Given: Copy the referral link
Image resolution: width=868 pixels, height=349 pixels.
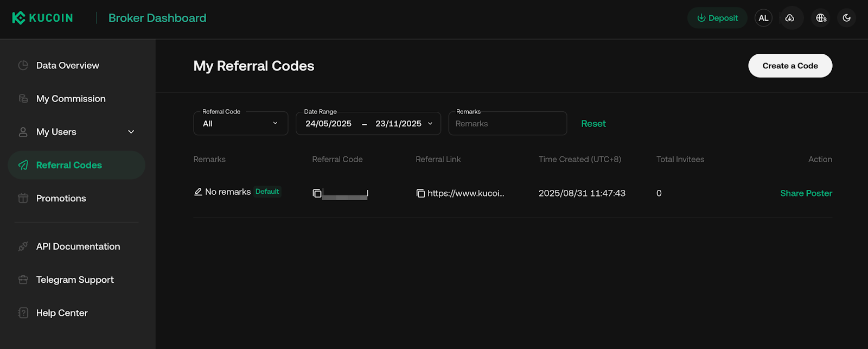Looking at the screenshot, I should point(420,193).
